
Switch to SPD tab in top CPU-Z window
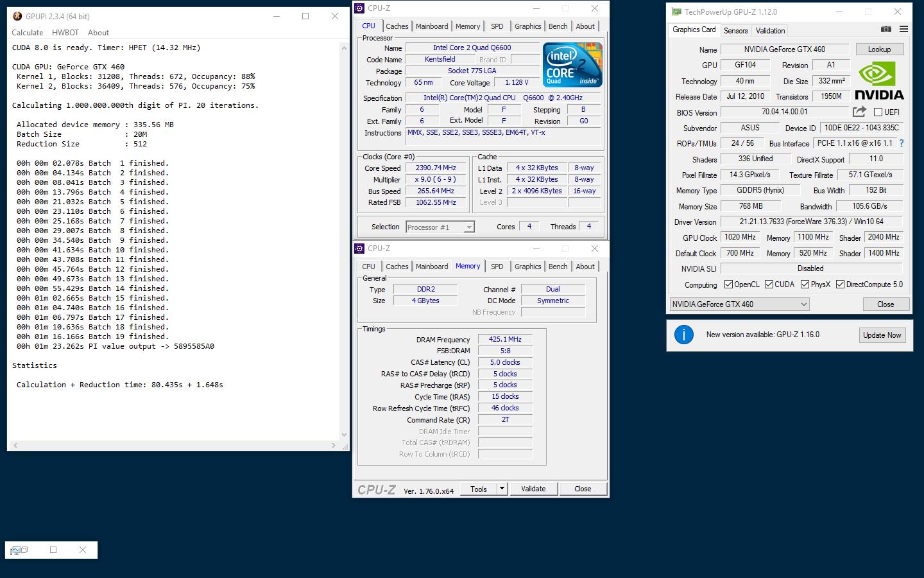click(x=497, y=26)
